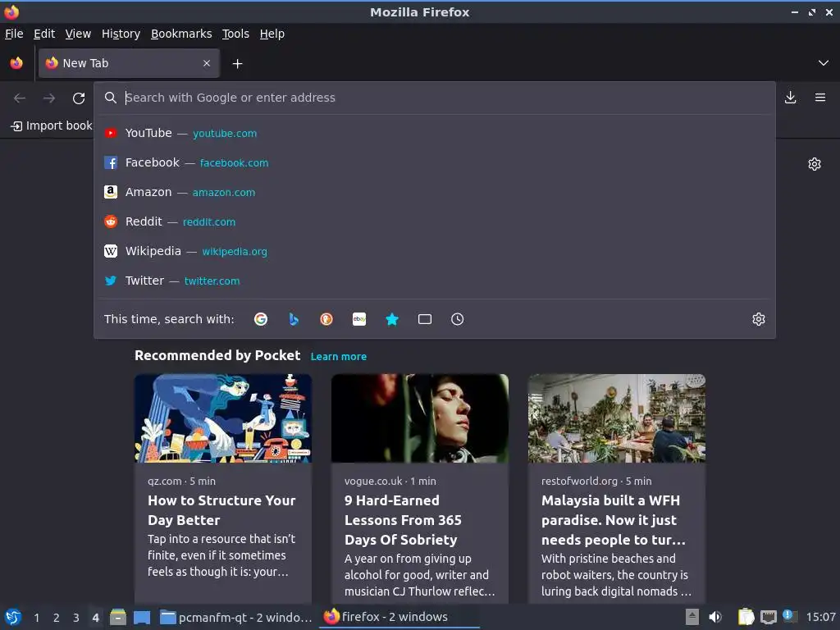Image resolution: width=840 pixels, height=630 pixels.
Task: Open qz.com article illustration thumbnail
Action: click(223, 418)
